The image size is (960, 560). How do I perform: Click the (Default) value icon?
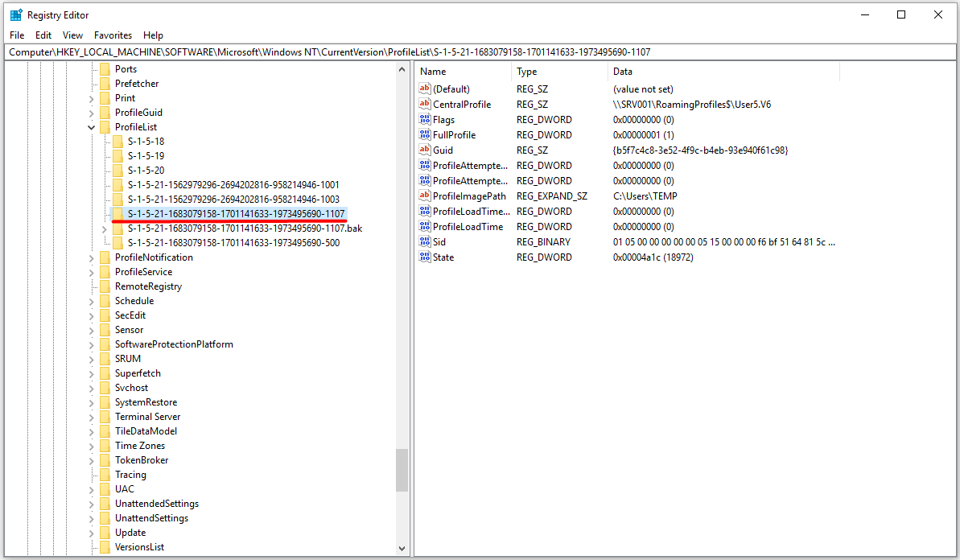[x=424, y=89]
